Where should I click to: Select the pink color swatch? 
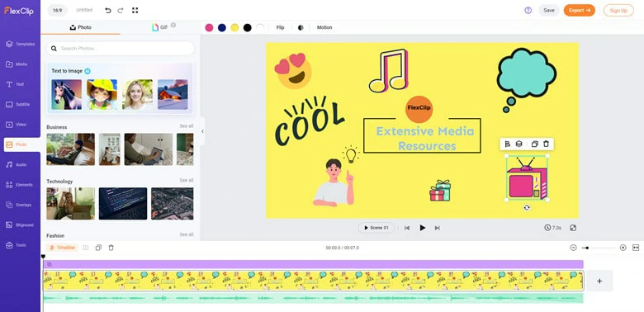[x=209, y=27]
